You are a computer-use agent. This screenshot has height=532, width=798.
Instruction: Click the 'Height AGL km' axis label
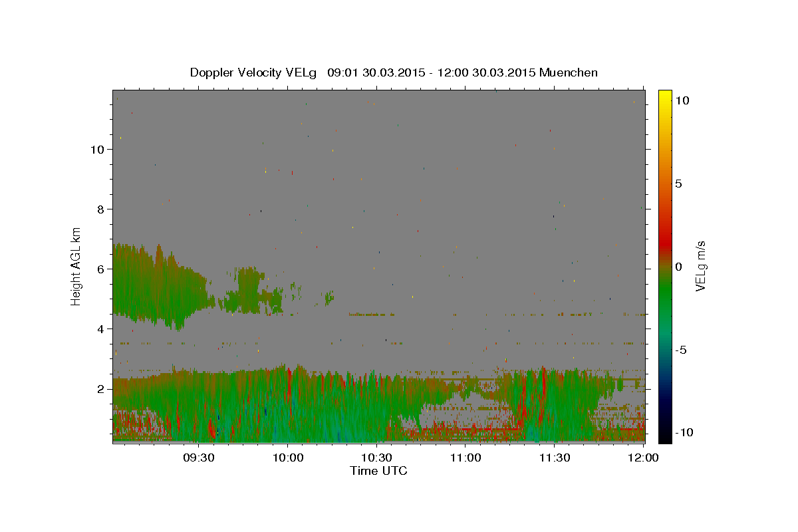pyautogui.click(x=76, y=266)
